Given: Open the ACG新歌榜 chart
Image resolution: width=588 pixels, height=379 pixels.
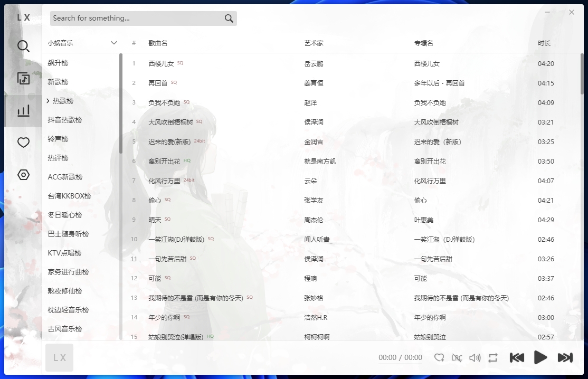Looking at the screenshot, I should [x=65, y=177].
